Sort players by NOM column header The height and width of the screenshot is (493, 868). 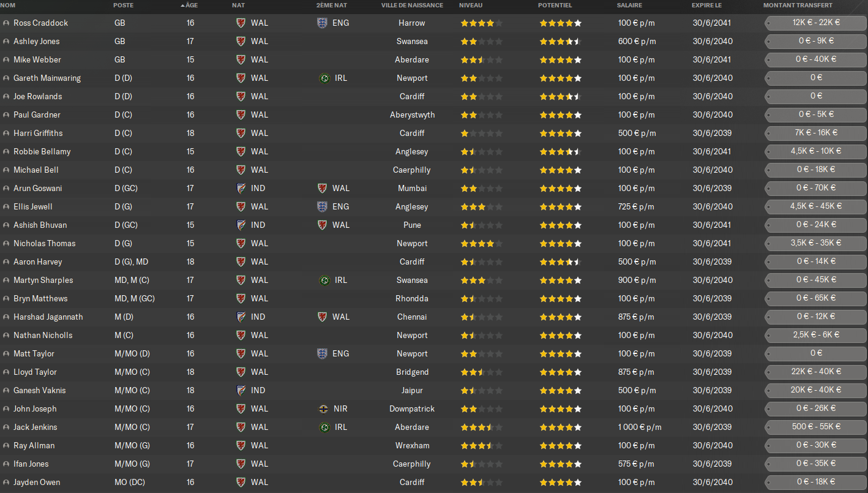(9, 5)
